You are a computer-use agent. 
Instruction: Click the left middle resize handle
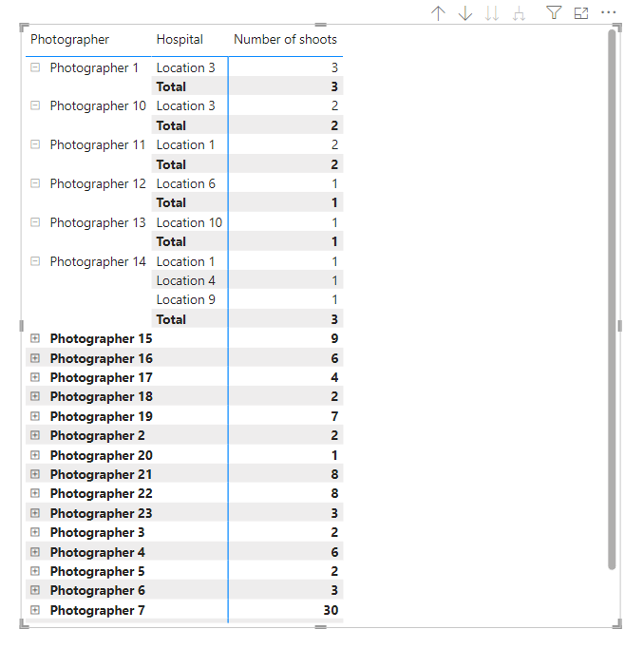pos(22,326)
